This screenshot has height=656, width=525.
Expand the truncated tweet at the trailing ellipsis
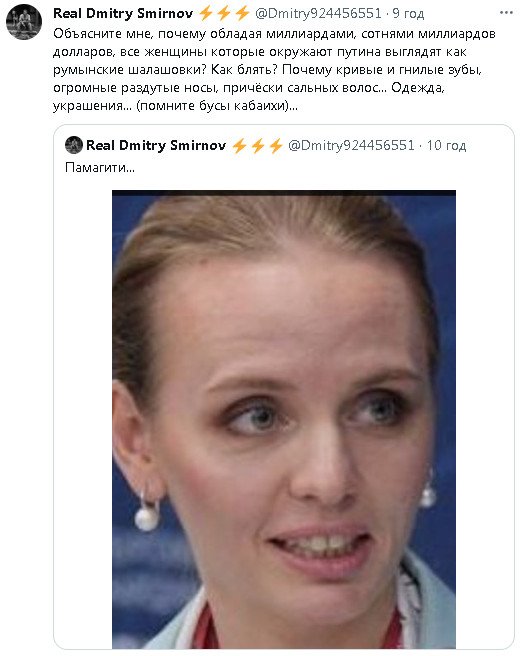(x=294, y=106)
